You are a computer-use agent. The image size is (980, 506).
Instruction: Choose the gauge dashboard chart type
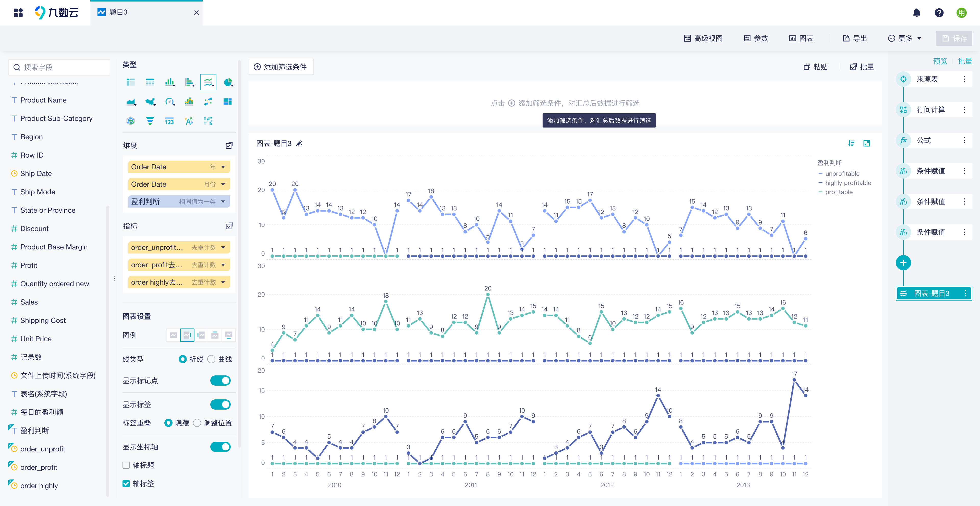click(x=170, y=102)
